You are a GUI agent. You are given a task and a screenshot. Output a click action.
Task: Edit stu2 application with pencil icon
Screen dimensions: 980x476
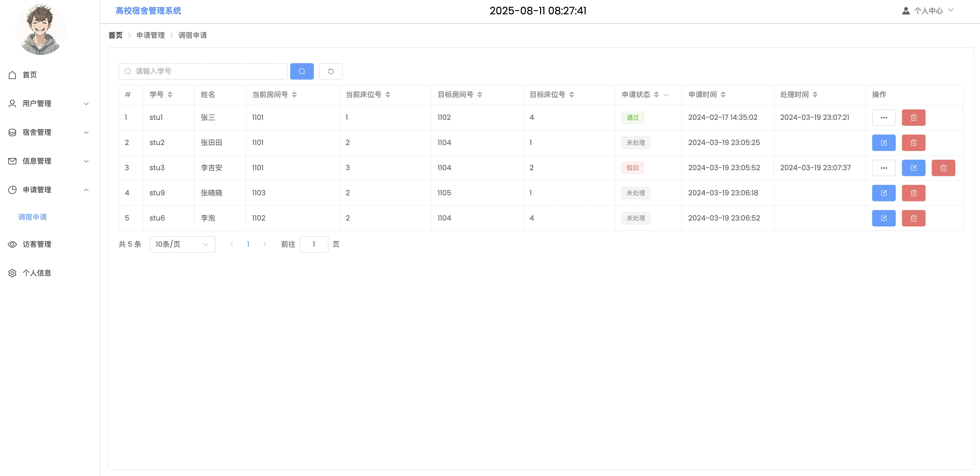[x=883, y=142]
